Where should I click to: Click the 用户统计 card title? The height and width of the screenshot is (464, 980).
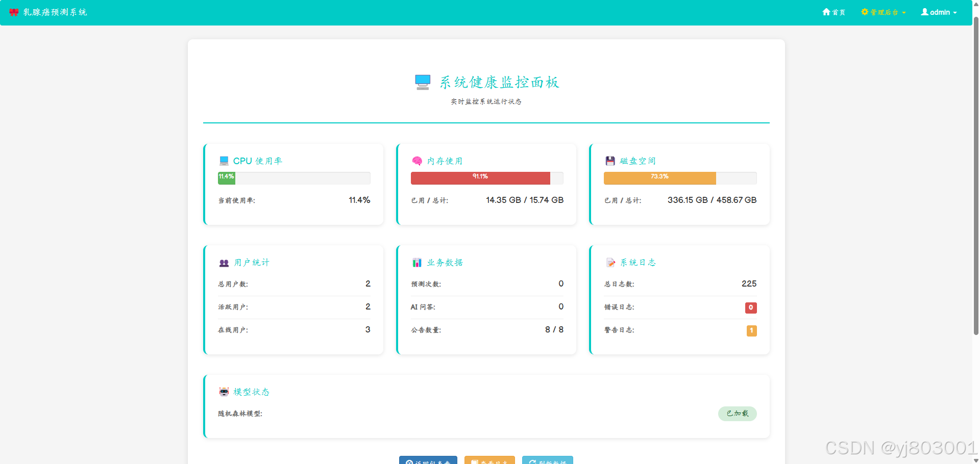252,263
